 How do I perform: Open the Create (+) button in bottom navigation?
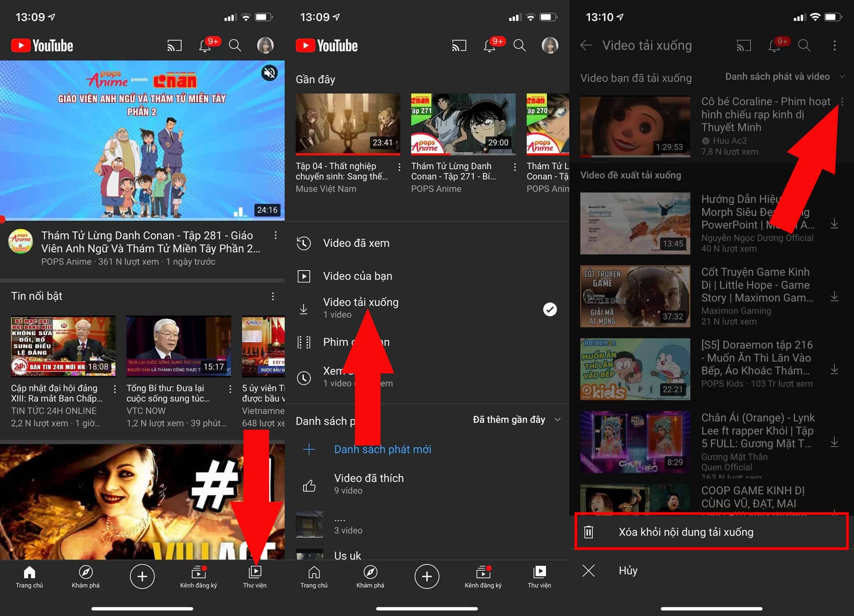(x=142, y=576)
